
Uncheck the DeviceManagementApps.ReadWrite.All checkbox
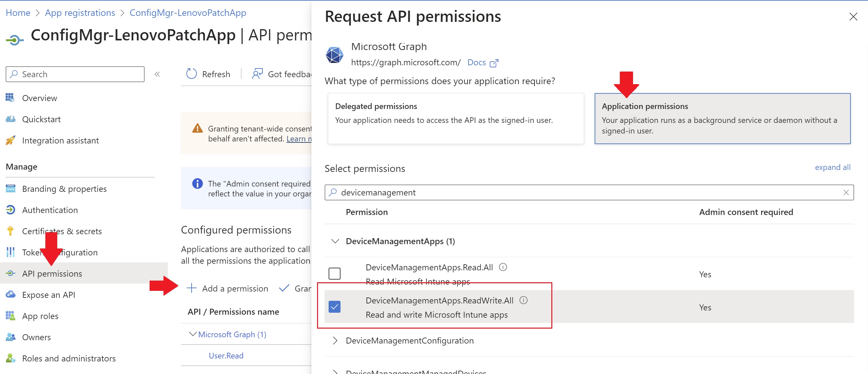click(334, 306)
